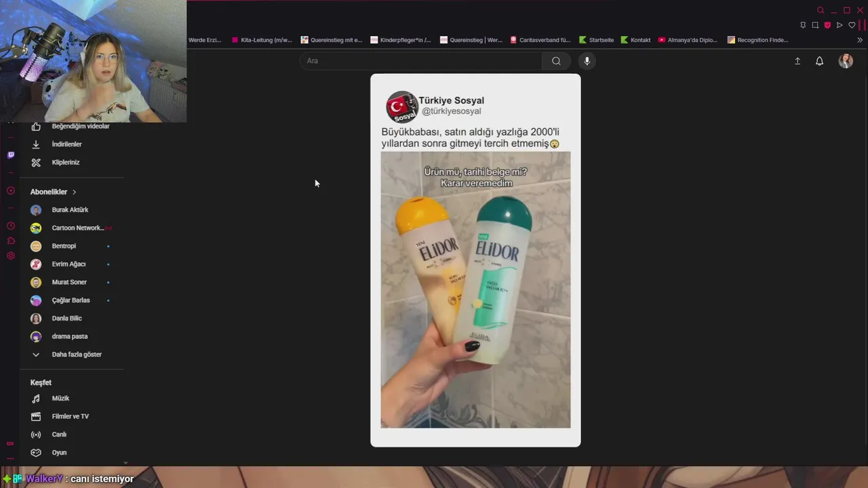Open Kinderpfleger*in bookmark

tap(401, 40)
